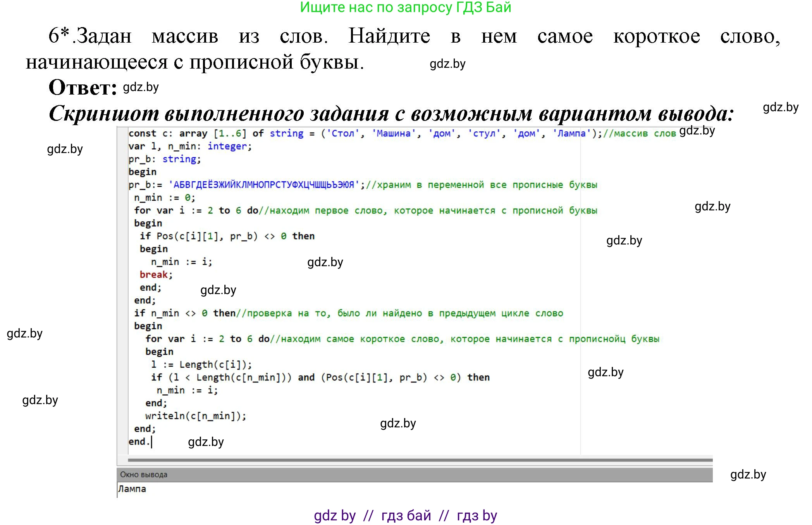Click the const array declaration line
This screenshot has height=525, width=812.
[x=402, y=134]
